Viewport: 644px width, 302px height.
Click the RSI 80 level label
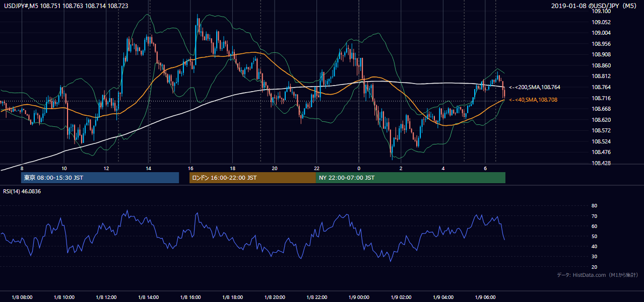594,206
